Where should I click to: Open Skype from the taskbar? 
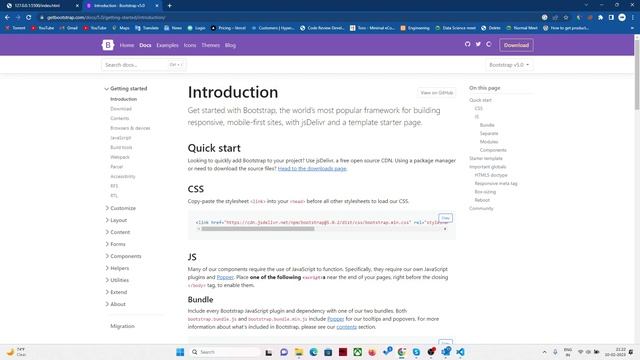pos(416,352)
